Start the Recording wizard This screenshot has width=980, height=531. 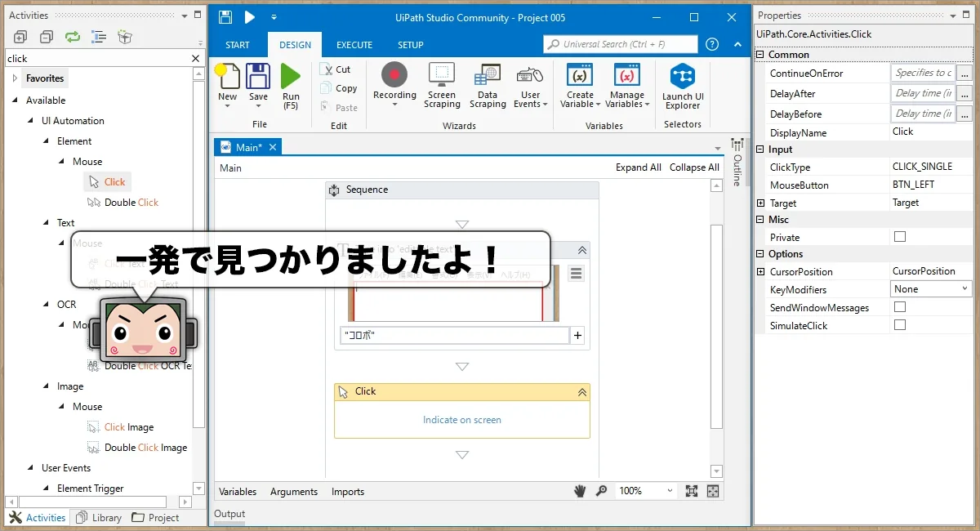coord(394,86)
